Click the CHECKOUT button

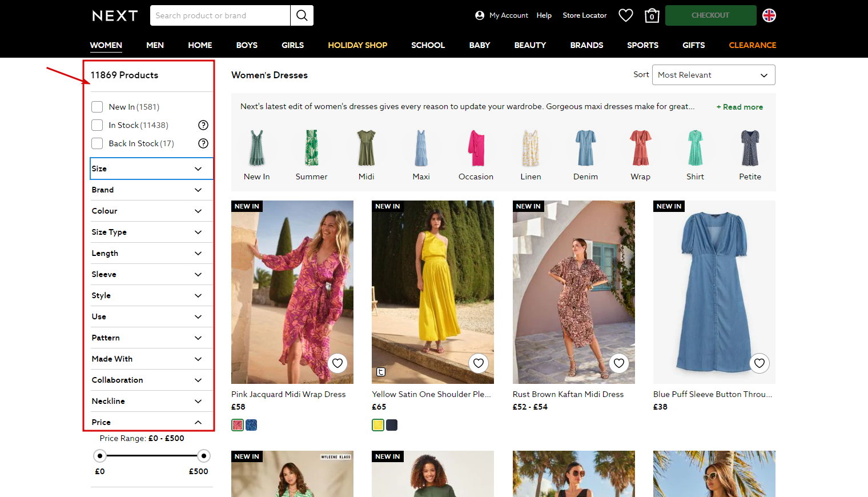click(x=710, y=15)
